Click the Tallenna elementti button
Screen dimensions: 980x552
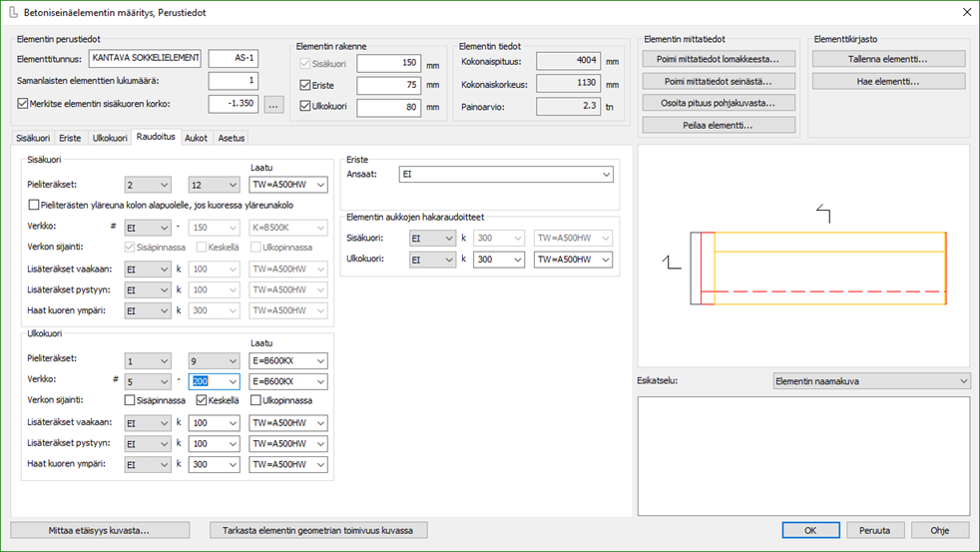888,59
